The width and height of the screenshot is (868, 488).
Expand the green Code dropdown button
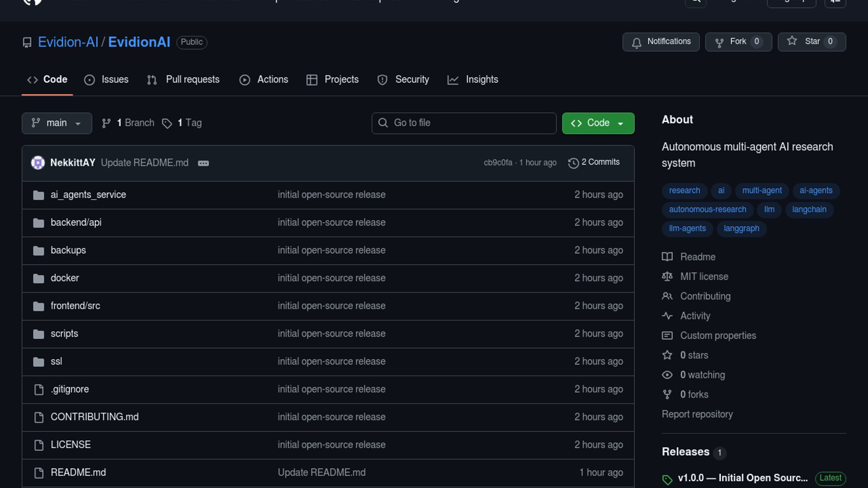pyautogui.click(x=598, y=123)
